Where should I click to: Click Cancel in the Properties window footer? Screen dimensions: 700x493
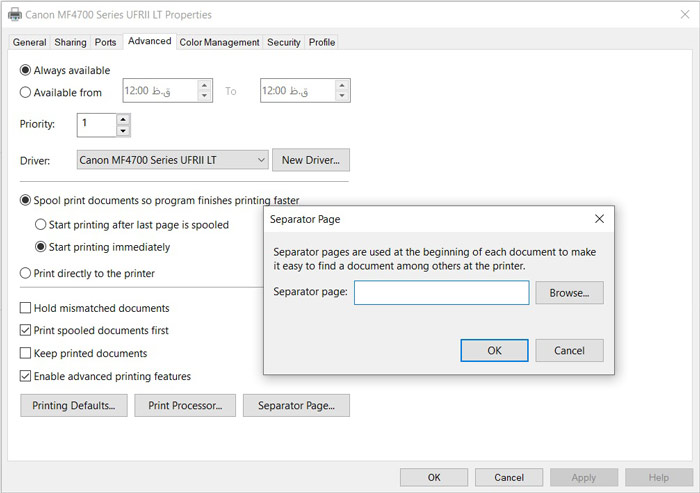509,477
